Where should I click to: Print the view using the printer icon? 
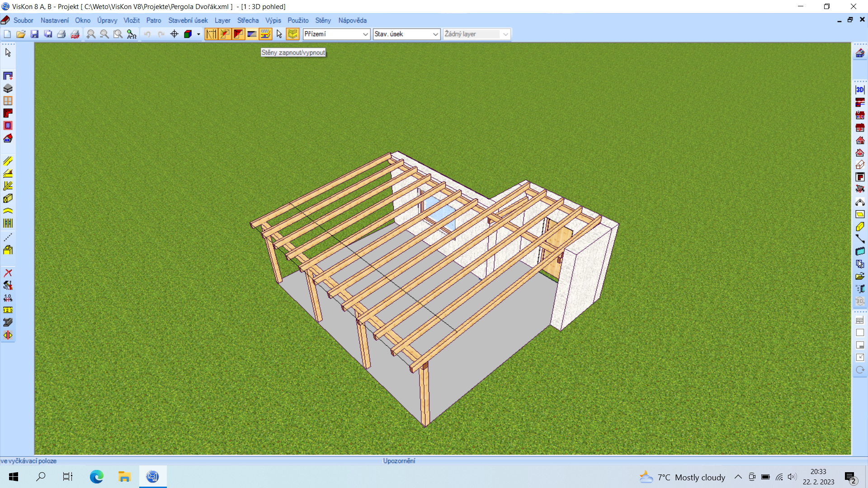(61, 34)
